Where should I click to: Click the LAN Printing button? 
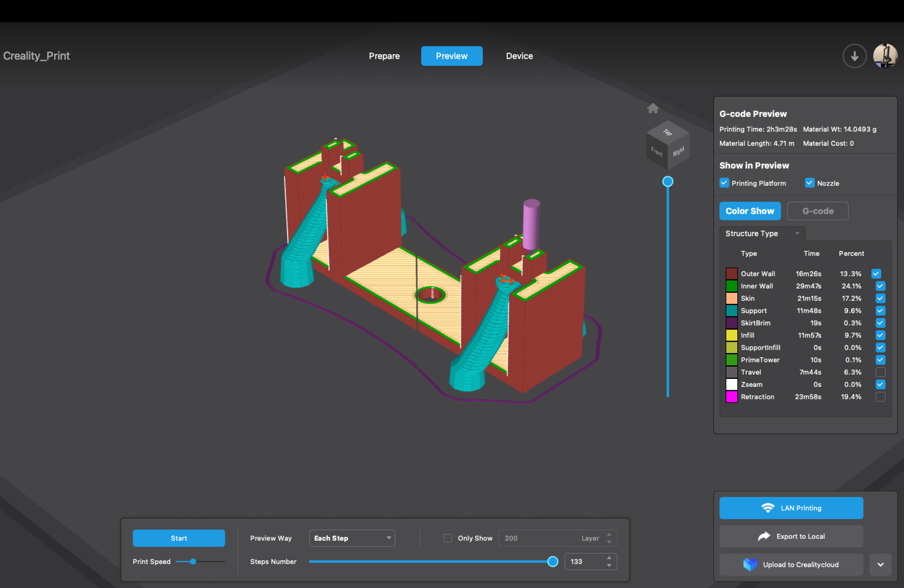pyautogui.click(x=791, y=508)
